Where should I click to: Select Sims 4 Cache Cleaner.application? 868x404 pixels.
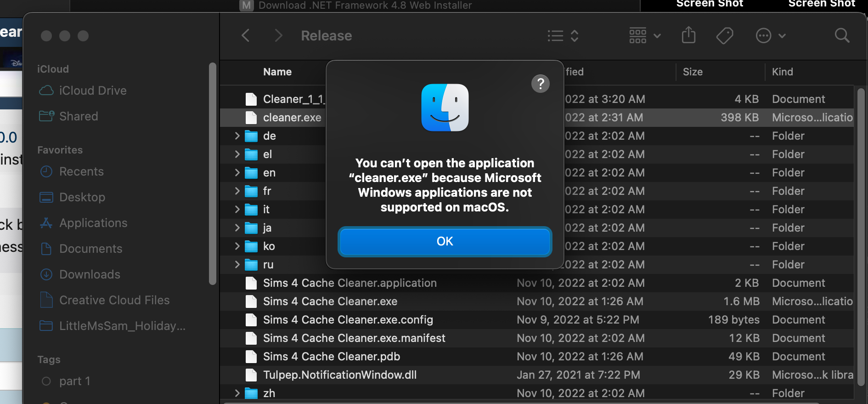pos(349,283)
